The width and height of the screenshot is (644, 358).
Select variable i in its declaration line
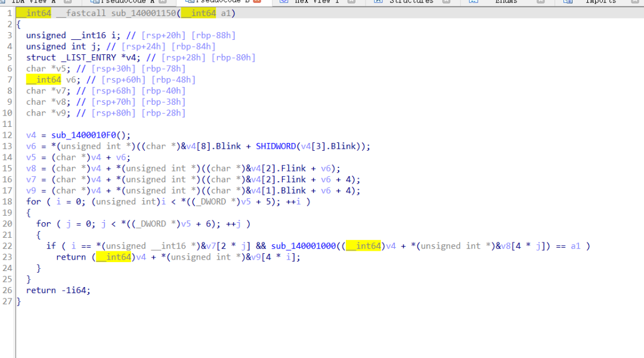[x=113, y=35]
